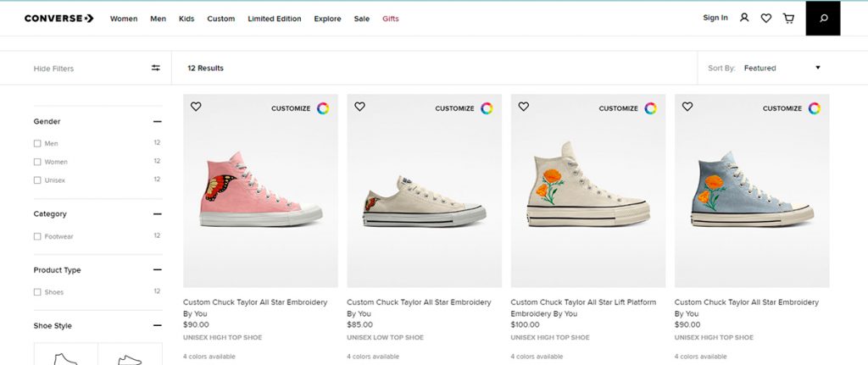Open the account profile icon
Image resolution: width=868 pixels, height=365 pixels.
pyautogui.click(x=744, y=18)
